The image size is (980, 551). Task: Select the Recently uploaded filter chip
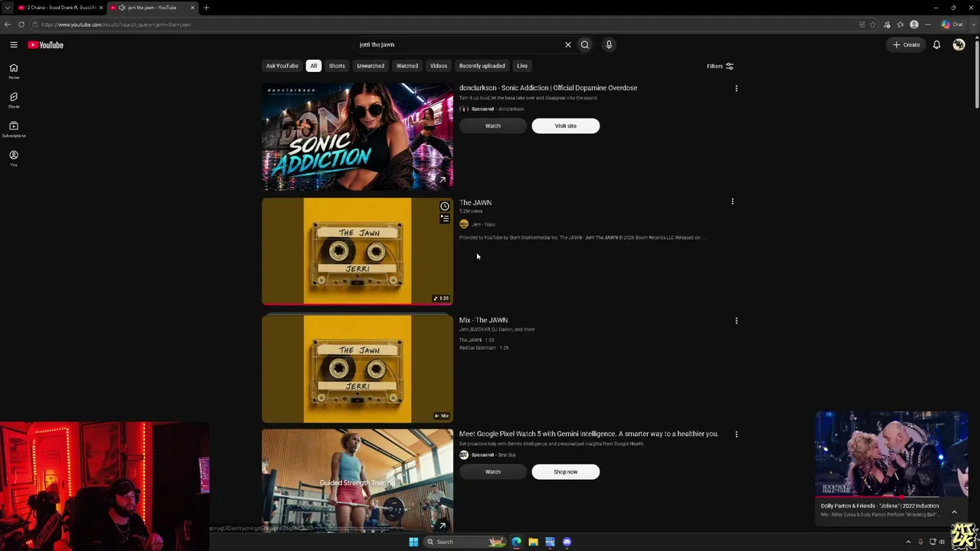coord(482,66)
